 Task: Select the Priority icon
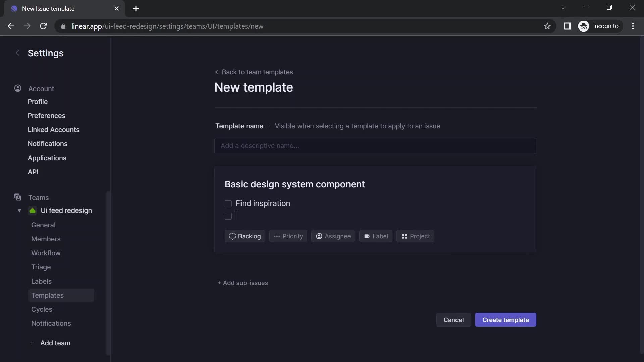(x=276, y=236)
